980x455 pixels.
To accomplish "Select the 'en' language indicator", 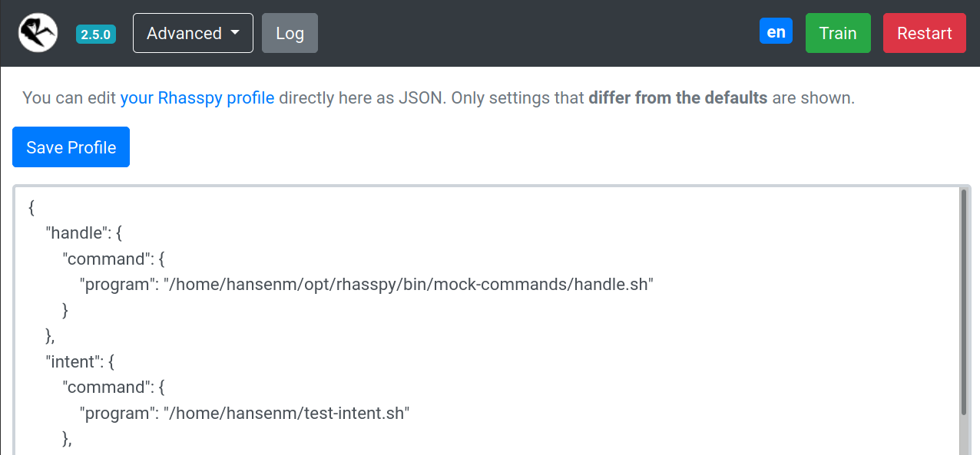I will point(776,31).
